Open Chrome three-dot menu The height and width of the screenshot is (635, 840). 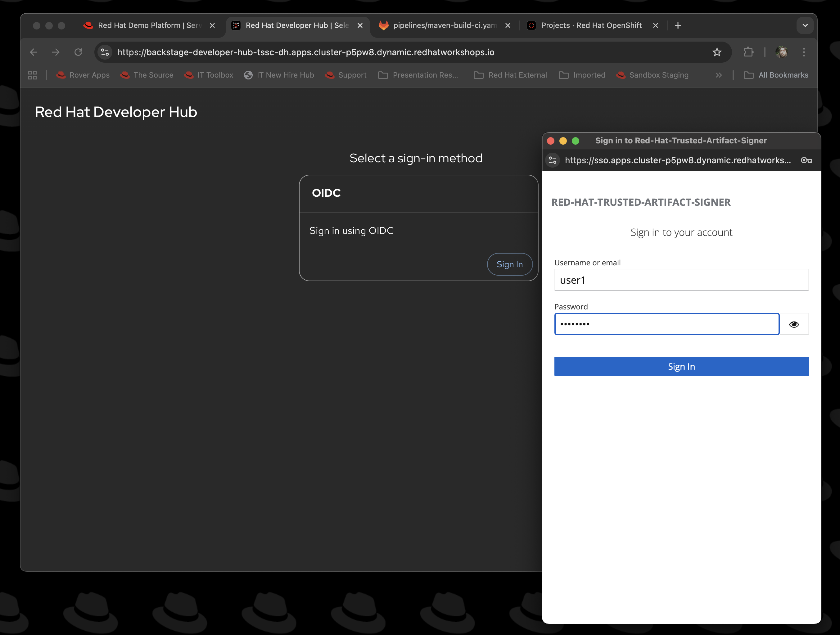[x=804, y=52]
